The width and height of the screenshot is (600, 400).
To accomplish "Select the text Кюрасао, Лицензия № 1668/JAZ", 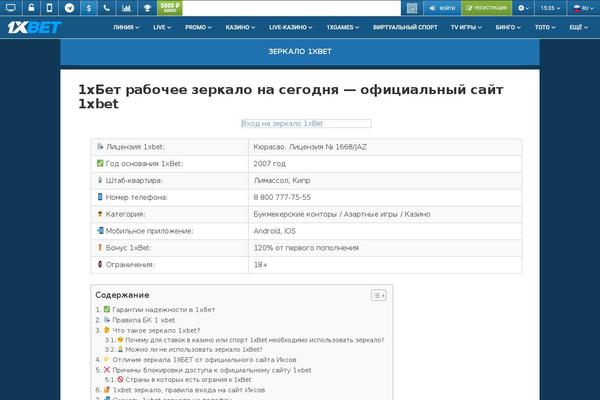I will 310,147.
